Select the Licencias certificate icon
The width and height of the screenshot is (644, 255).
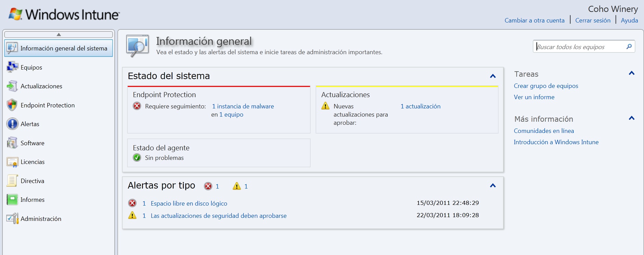pos(12,162)
